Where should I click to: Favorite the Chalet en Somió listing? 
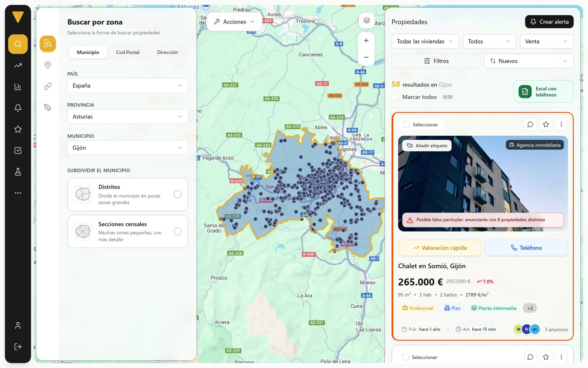546,124
